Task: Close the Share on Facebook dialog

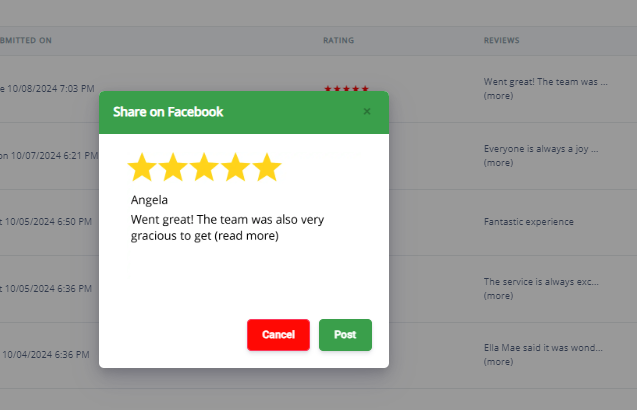Action: (x=367, y=111)
